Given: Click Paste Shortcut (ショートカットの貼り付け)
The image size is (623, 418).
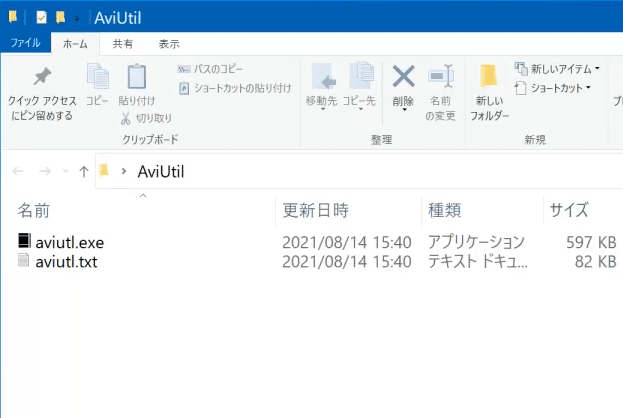Looking at the screenshot, I should (234, 88).
